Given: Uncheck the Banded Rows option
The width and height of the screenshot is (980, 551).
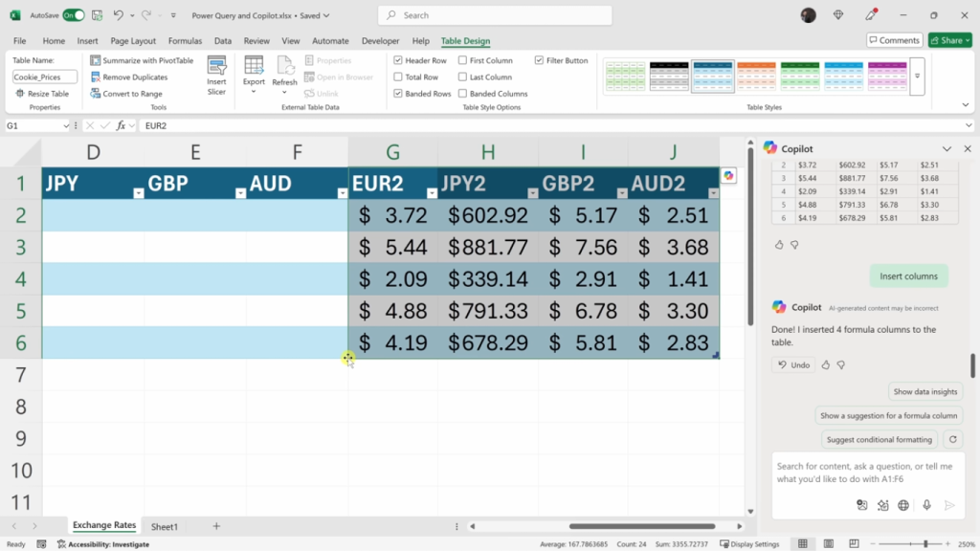Looking at the screenshot, I should point(398,93).
